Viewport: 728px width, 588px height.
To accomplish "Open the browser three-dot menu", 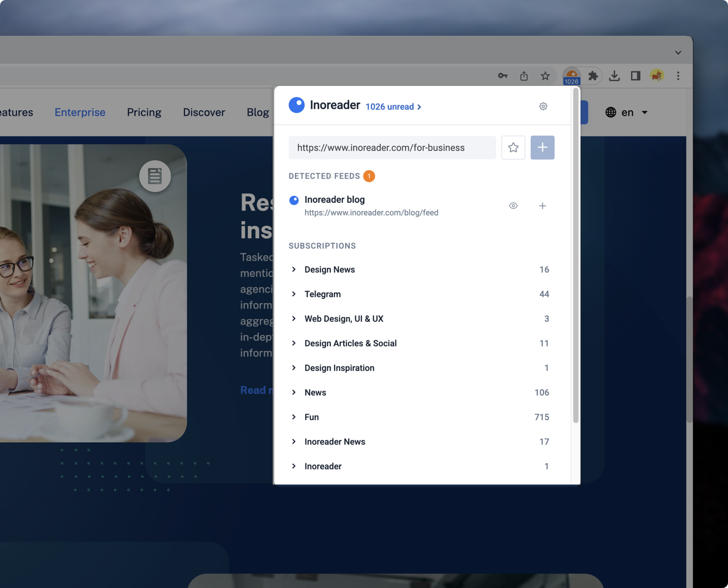I will pos(678,75).
